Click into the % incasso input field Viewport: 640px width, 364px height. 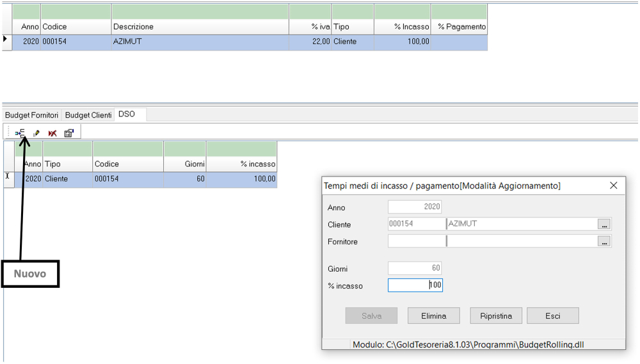(415, 285)
